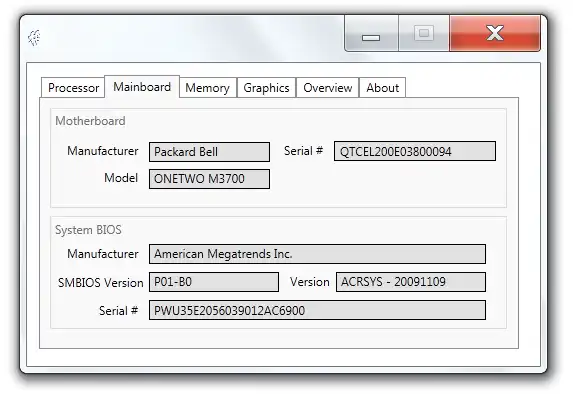Switch to the Processor tab
Viewport: 573px width, 394px height.
pyautogui.click(x=73, y=88)
